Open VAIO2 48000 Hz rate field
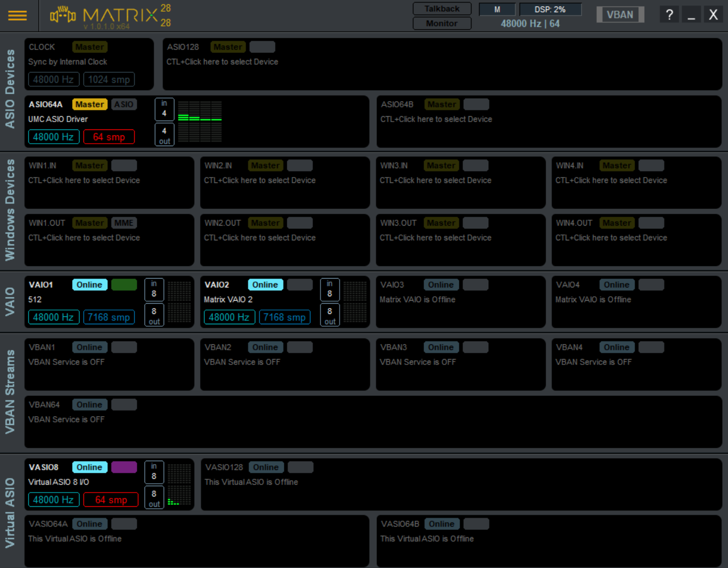The height and width of the screenshot is (568, 728). coord(229,317)
